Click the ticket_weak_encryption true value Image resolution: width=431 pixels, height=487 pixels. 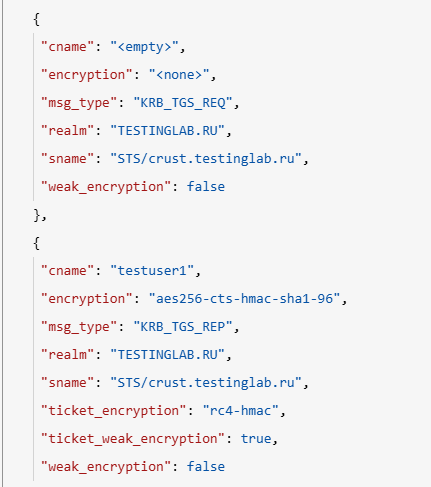pos(256,439)
